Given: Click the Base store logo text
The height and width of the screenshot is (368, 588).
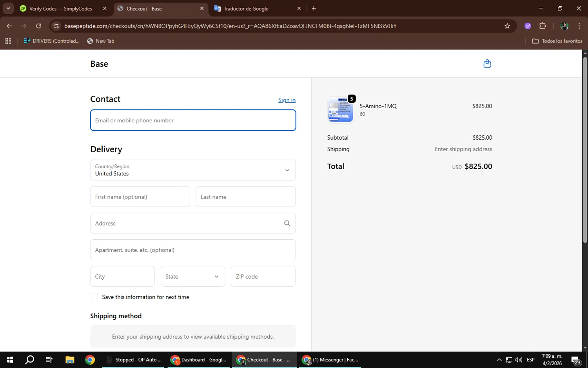Looking at the screenshot, I should point(99,64).
